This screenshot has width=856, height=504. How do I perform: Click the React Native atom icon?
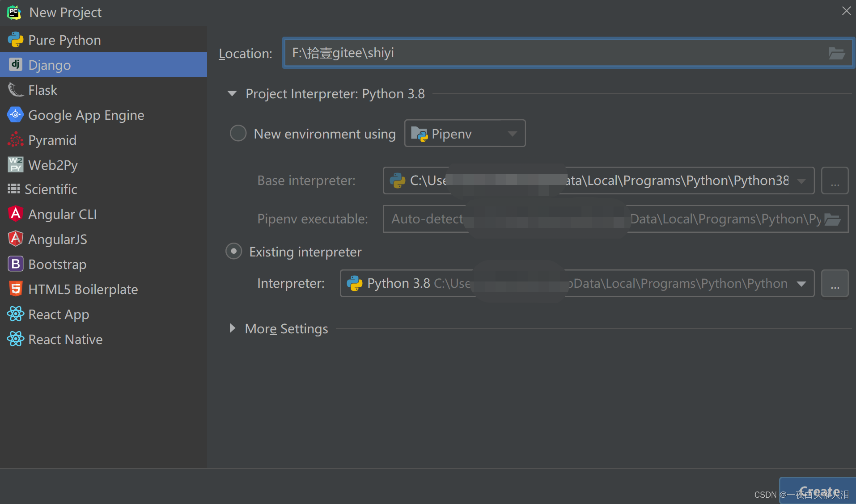tap(15, 339)
